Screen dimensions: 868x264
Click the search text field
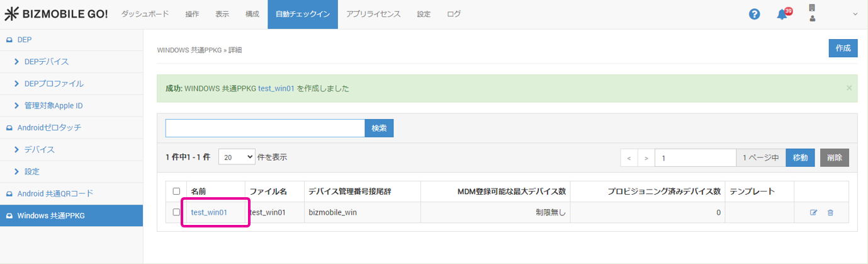(x=265, y=128)
